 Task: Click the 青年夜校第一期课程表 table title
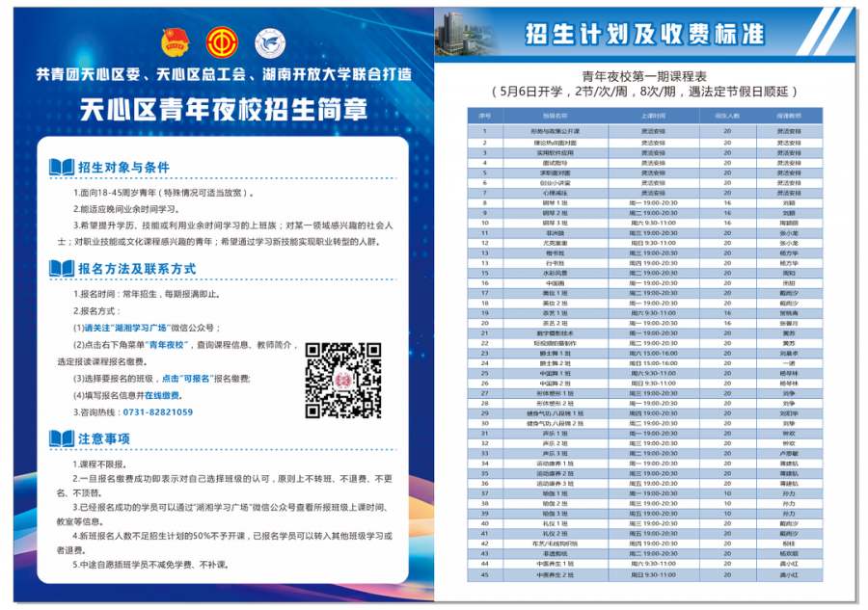coord(644,76)
